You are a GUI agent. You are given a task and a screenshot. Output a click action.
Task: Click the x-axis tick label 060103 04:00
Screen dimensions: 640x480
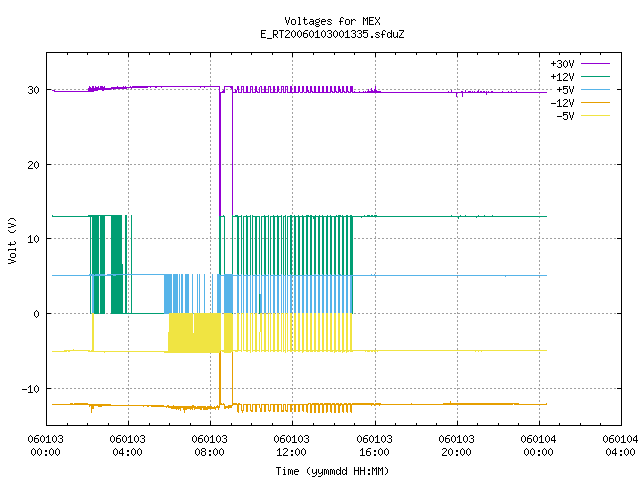[127, 446]
